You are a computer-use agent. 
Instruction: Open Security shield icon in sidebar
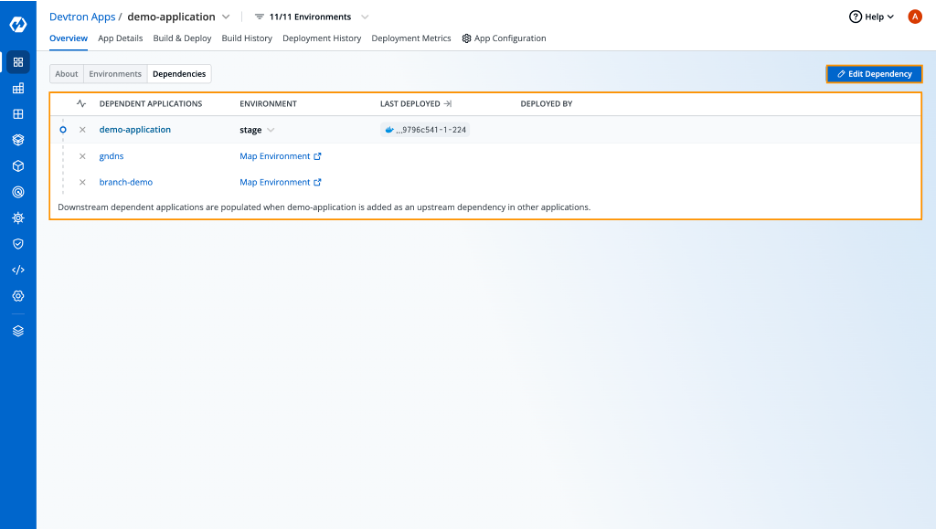click(x=18, y=244)
